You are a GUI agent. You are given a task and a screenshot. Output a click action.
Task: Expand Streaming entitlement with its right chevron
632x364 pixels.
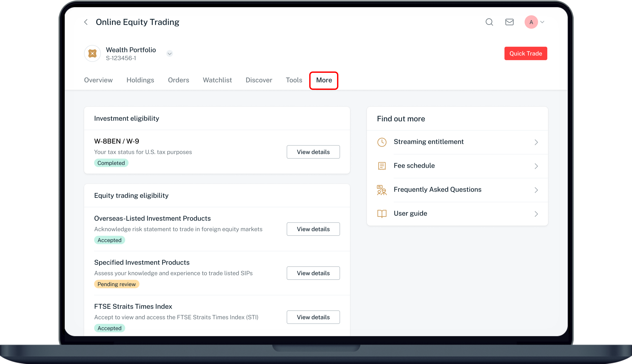[536, 142]
